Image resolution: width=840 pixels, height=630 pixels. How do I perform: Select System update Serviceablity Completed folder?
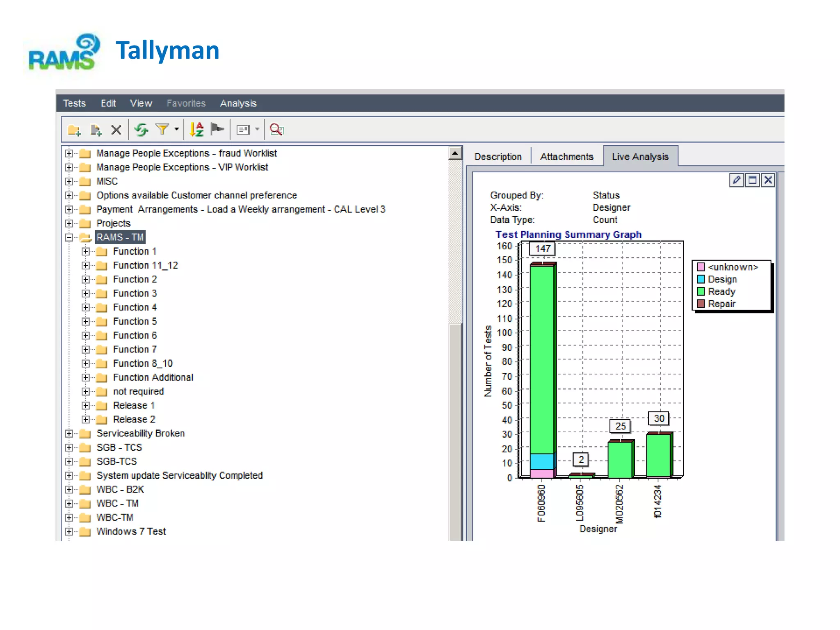pos(180,476)
